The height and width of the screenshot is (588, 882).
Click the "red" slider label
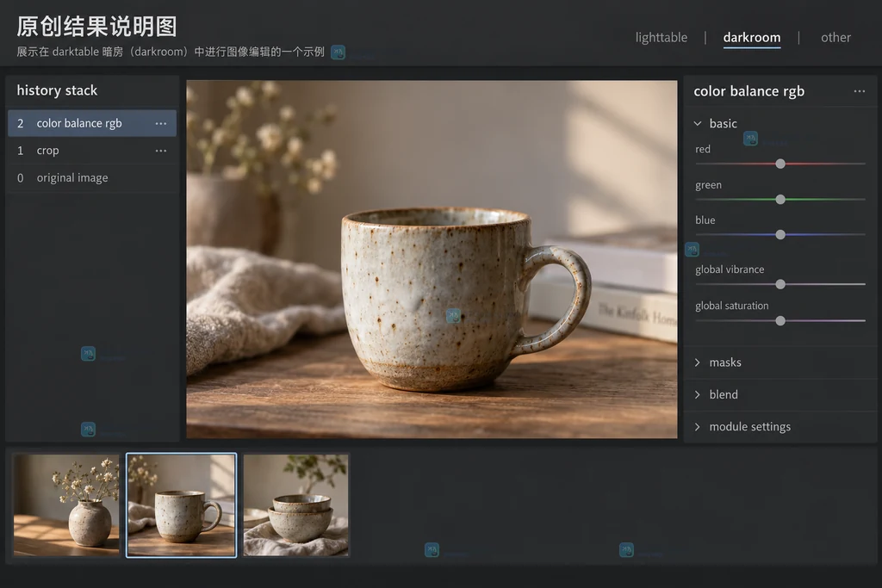703,150
